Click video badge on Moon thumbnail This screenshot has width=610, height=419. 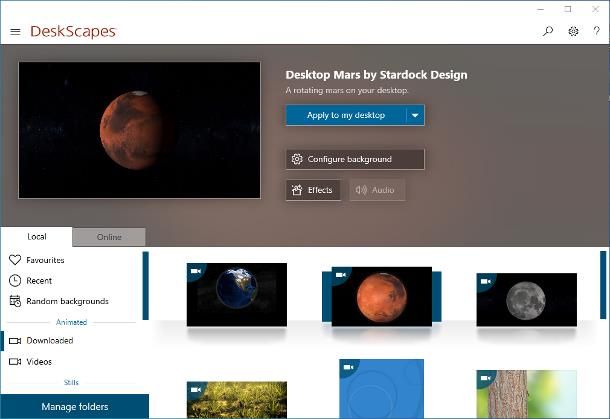point(486,281)
